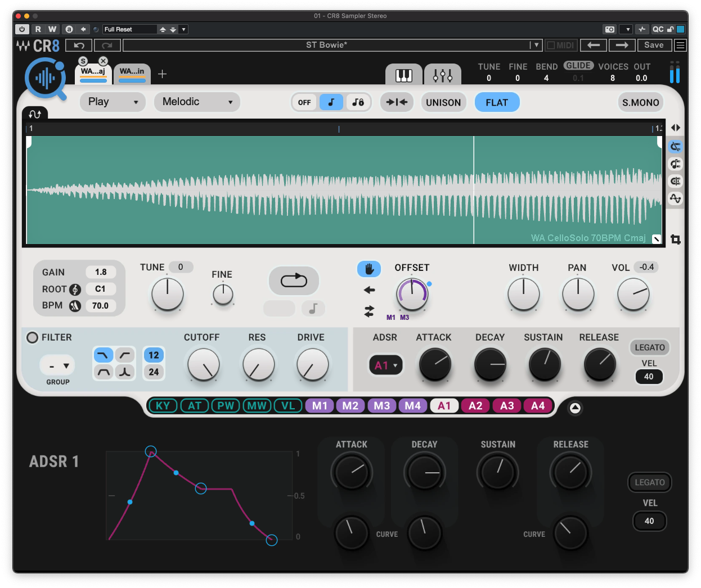This screenshot has width=701, height=588.
Task: Toggle the GLIDE switch
Action: 578,66
